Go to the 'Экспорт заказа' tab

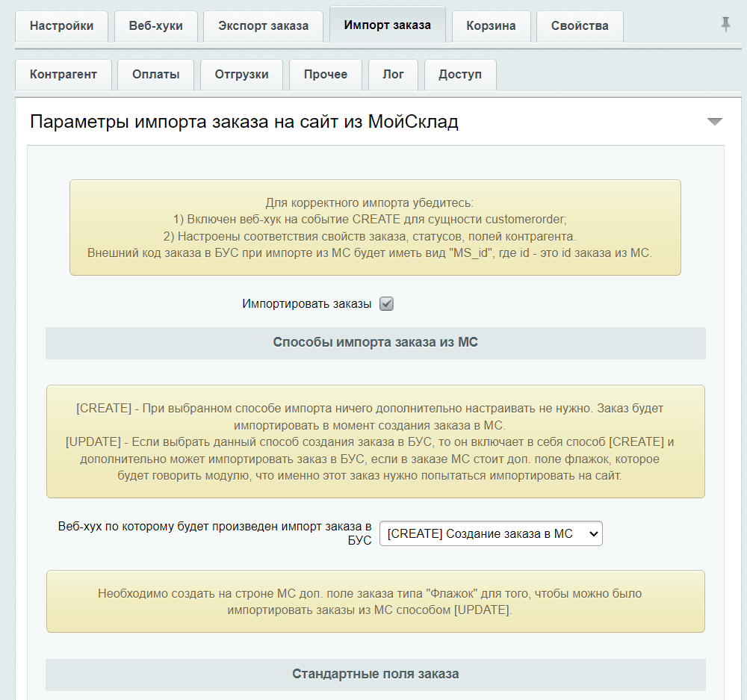click(x=263, y=26)
